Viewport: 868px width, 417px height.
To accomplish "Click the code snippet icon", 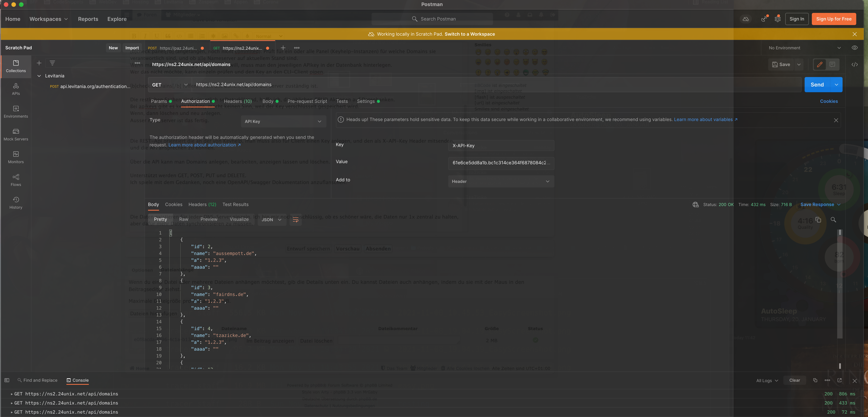I will pos(855,64).
